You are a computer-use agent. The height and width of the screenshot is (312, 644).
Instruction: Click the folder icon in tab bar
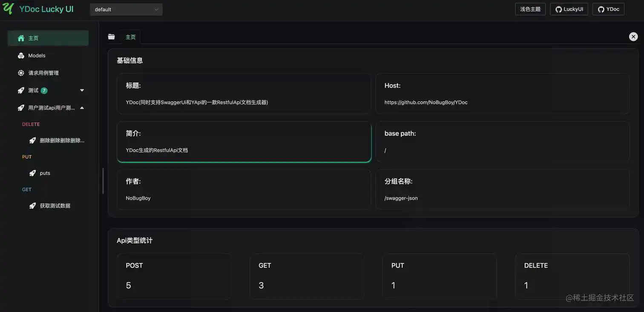tap(111, 37)
